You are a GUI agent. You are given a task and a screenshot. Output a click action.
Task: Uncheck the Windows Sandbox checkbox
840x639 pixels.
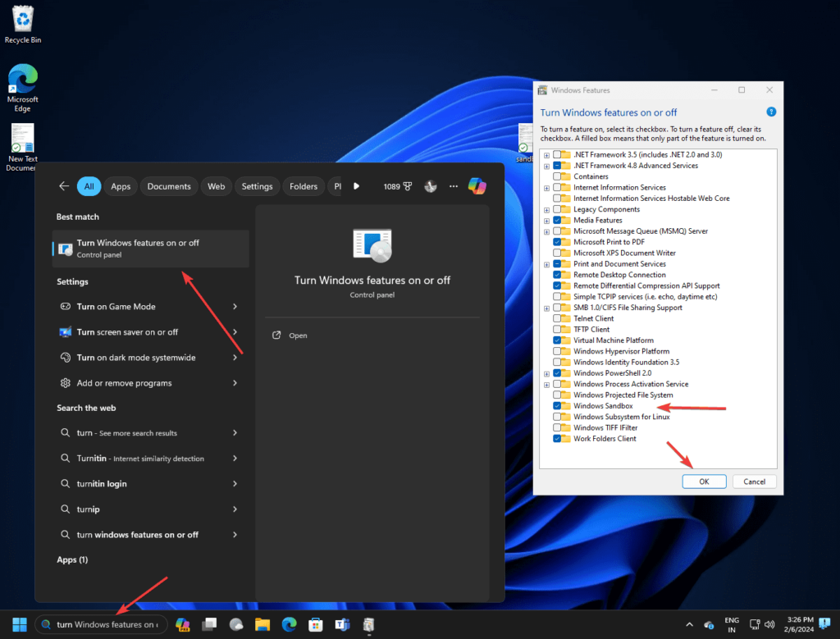coord(557,406)
